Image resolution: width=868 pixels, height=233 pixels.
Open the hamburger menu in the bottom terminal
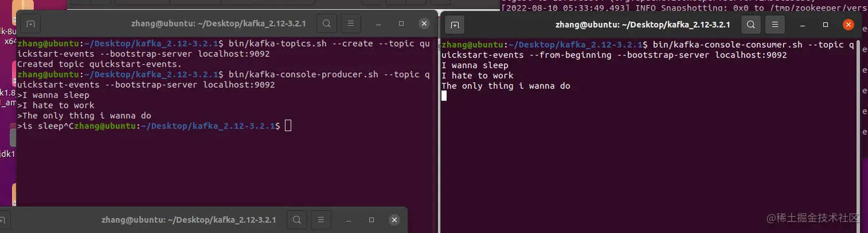321,220
